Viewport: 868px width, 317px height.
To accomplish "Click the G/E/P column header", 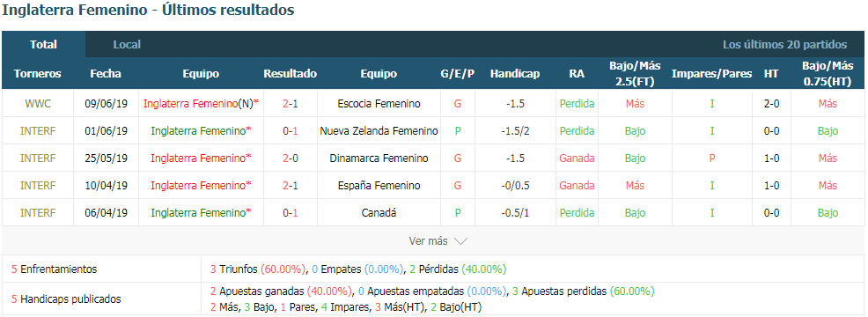I will [457, 74].
